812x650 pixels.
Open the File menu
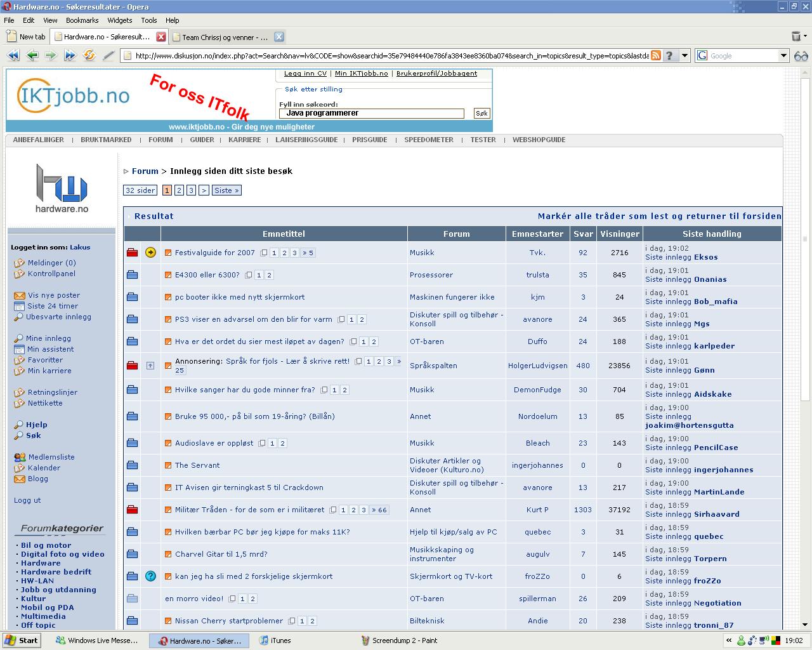pyautogui.click(x=9, y=20)
